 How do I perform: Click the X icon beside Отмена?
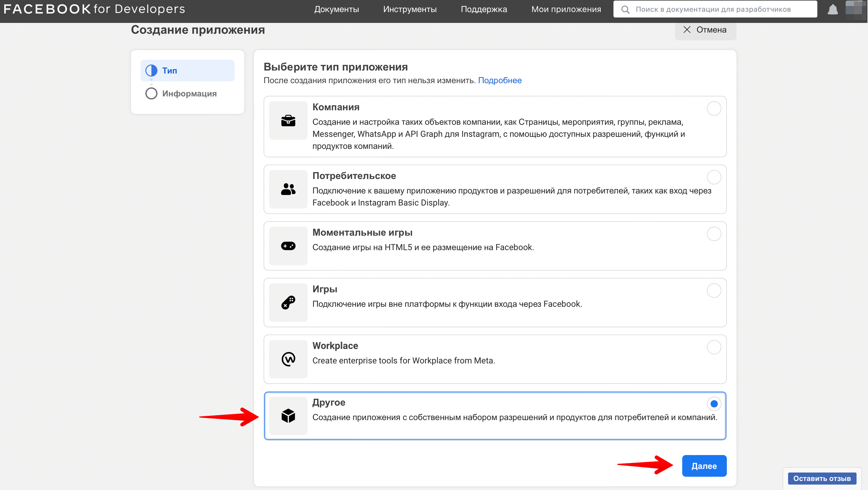point(687,30)
